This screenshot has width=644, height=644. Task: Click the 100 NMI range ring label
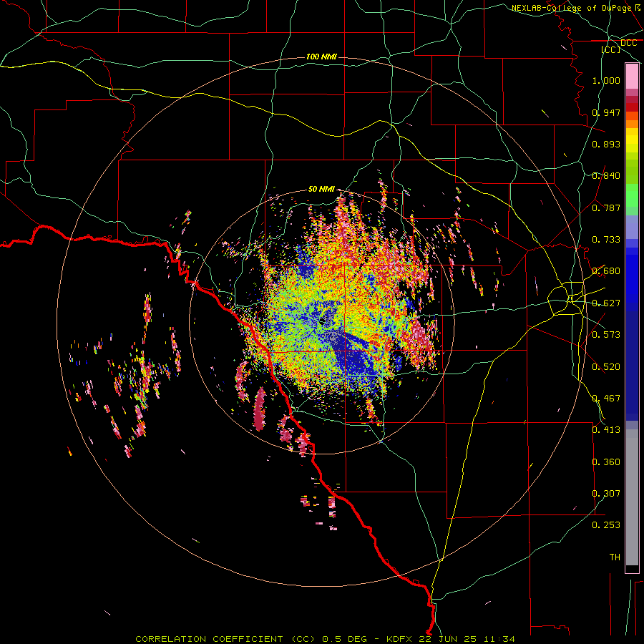321,57
